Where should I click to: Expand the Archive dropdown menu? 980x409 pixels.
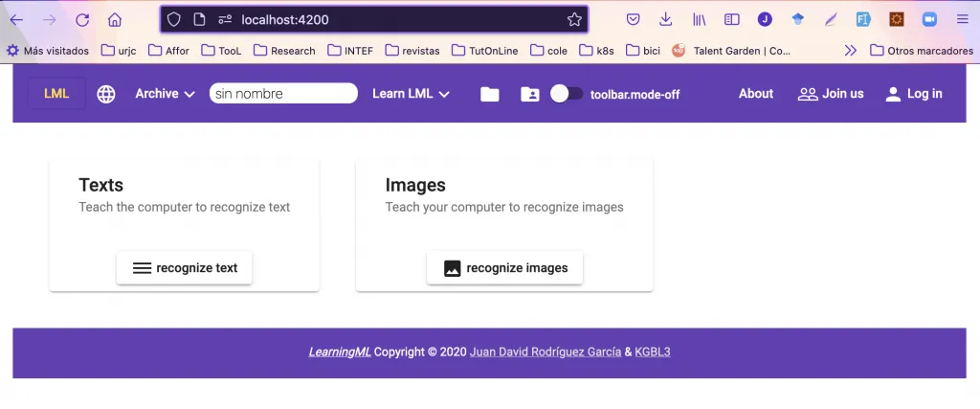click(x=165, y=94)
